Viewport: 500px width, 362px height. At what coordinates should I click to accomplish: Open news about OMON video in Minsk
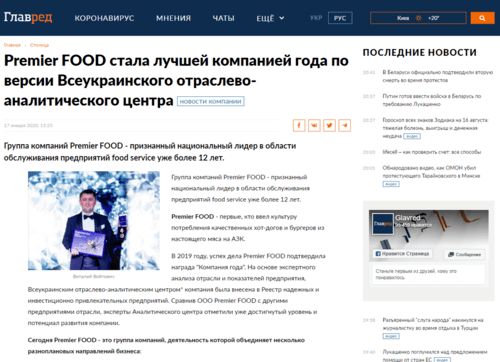(431, 172)
